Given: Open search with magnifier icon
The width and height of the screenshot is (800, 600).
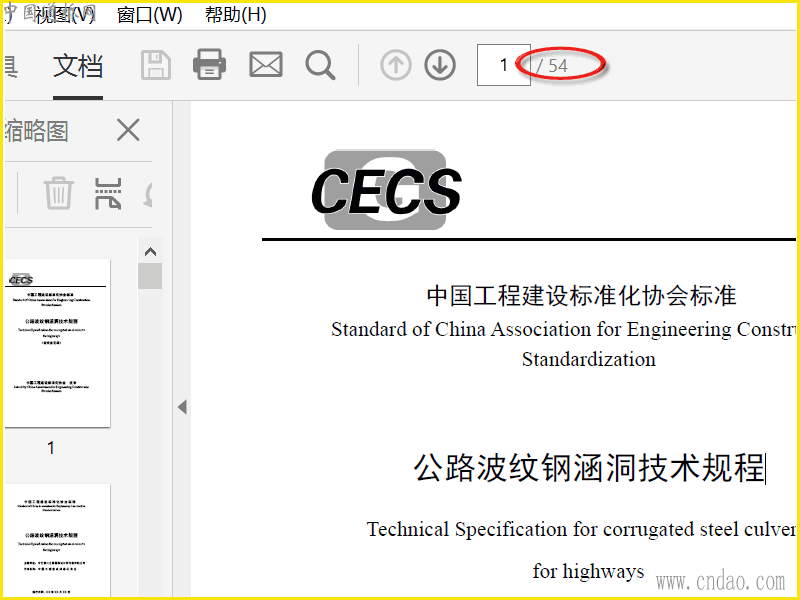Looking at the screenshot, I should point(320,65).
